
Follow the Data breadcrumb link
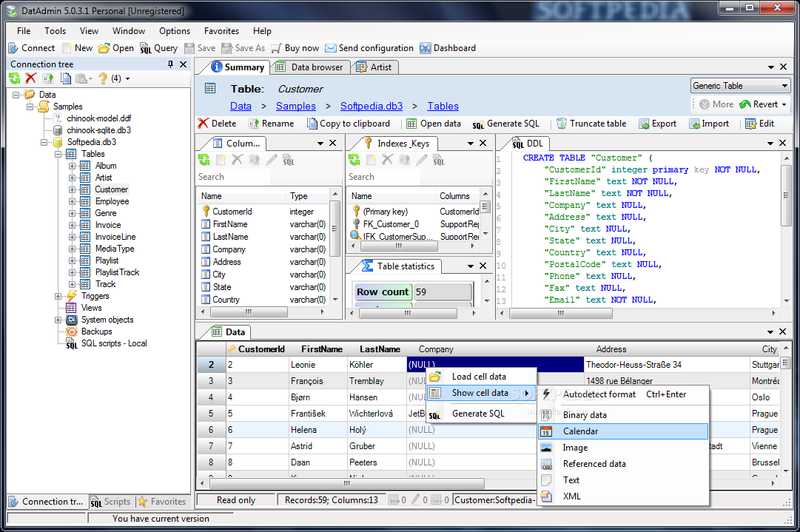(x=241, y=106)
